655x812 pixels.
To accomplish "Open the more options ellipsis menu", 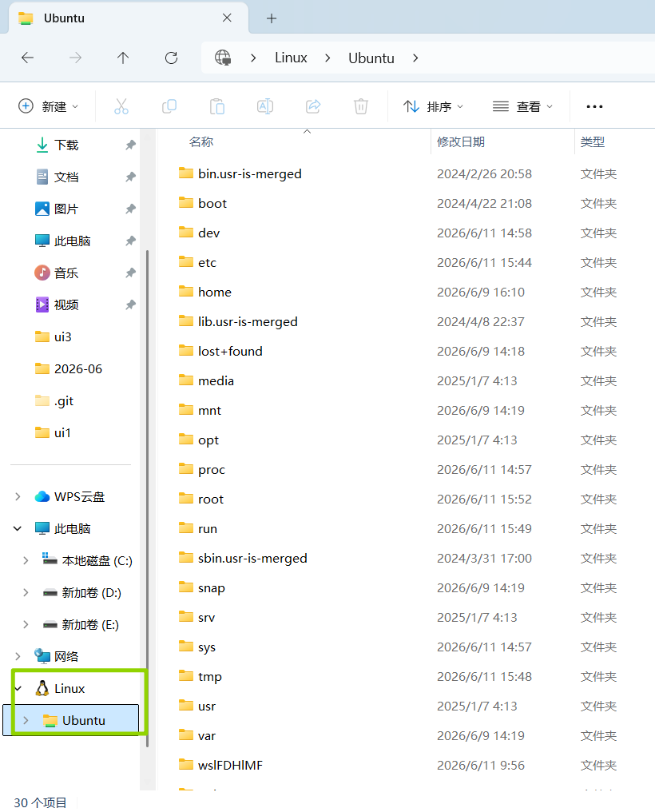I will (594, 106).
